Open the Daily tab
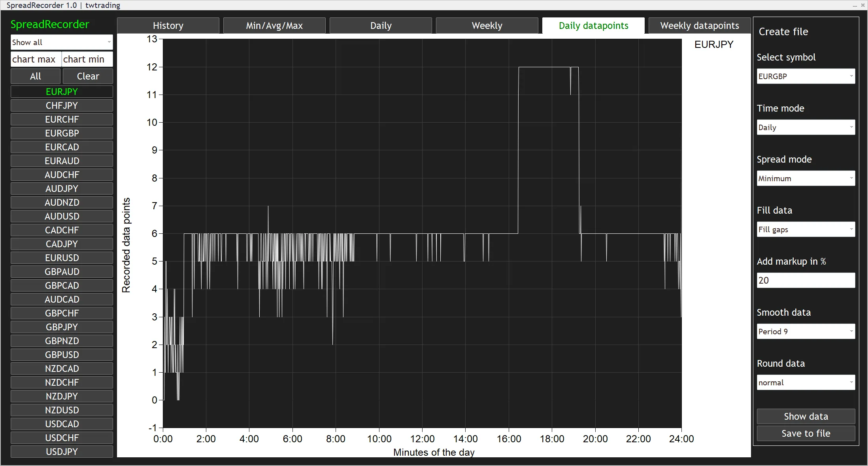Screen dimensions: 868x466 pyautogui.click(x=381, y=26)
